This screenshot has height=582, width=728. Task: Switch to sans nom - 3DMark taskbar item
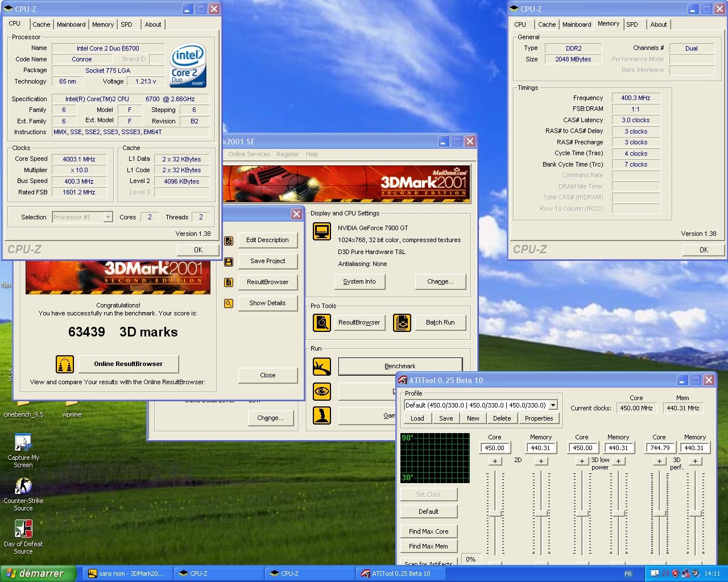tap(127, 573)
